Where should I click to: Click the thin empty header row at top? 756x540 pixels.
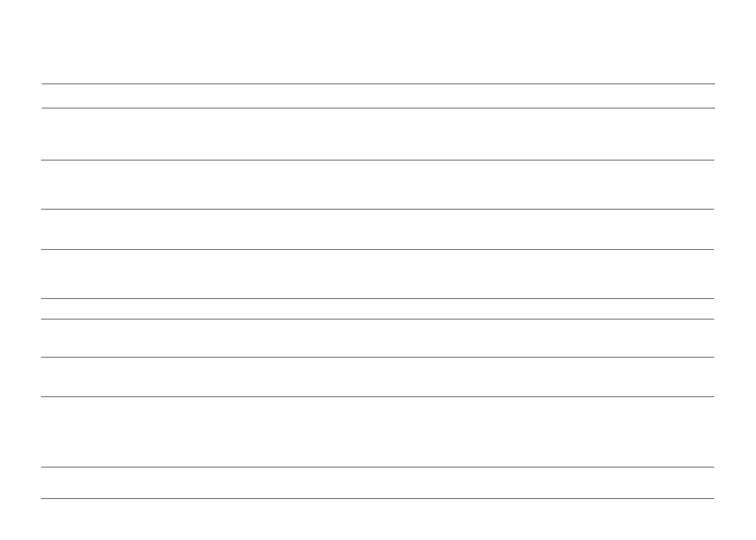(378, 96)
